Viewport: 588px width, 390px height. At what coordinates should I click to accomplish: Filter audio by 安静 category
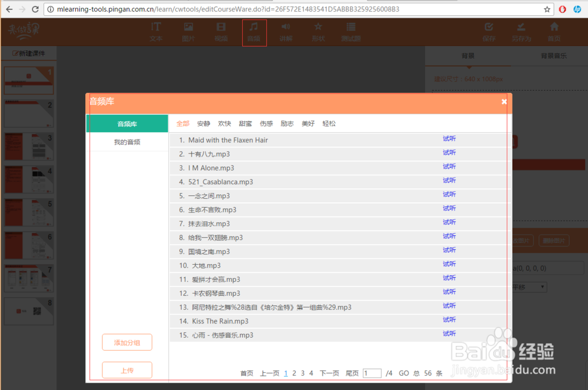[203, 124]
